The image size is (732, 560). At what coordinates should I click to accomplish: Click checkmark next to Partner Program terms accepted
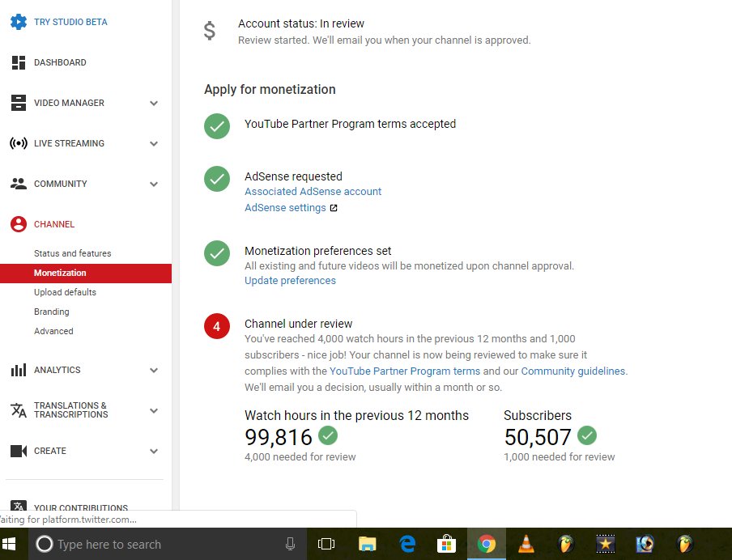(217, 126)
